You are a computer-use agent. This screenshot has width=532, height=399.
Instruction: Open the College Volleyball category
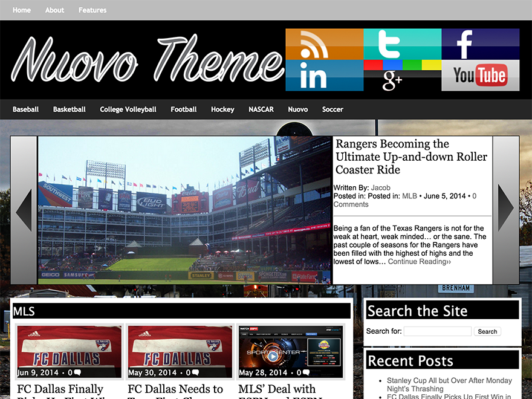coord(128,109)
